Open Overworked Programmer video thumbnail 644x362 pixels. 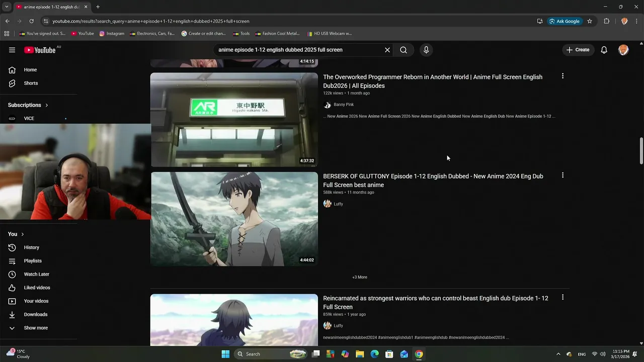234,120
